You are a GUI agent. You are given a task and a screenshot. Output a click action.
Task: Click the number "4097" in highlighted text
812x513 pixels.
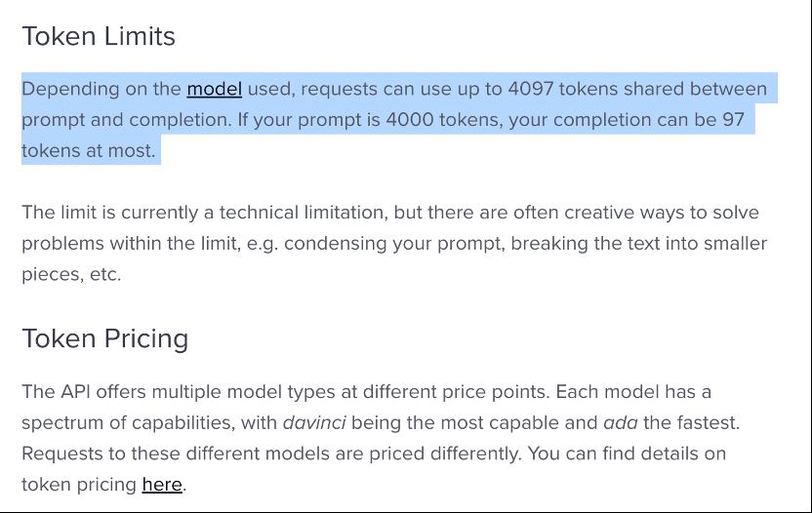tap(531, 89)
